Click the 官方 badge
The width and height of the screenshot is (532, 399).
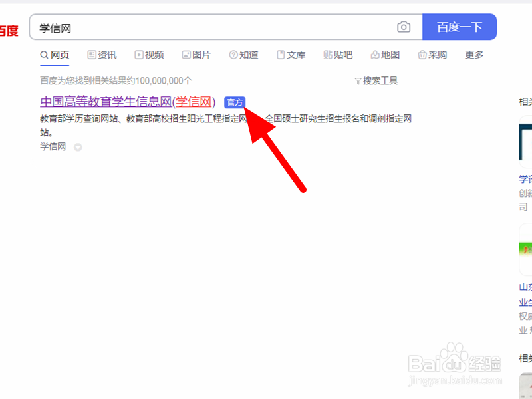point(235,102)
